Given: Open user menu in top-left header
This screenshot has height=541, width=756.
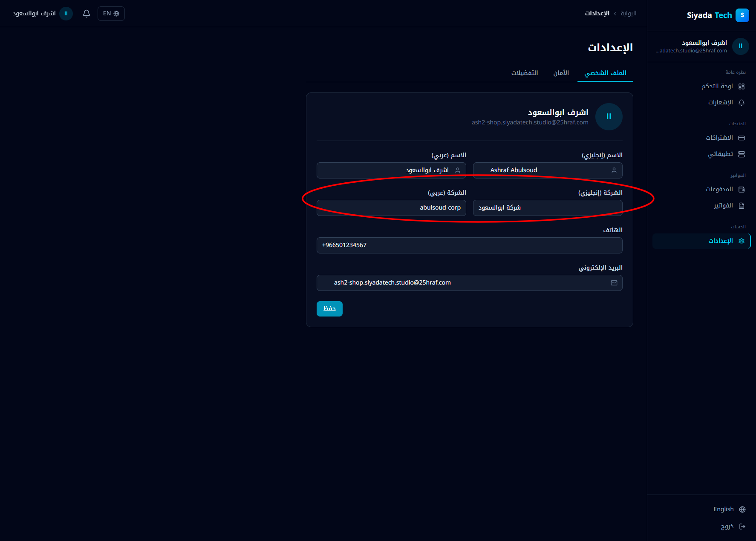Looking at the screenshot, I should click(43, 14).
